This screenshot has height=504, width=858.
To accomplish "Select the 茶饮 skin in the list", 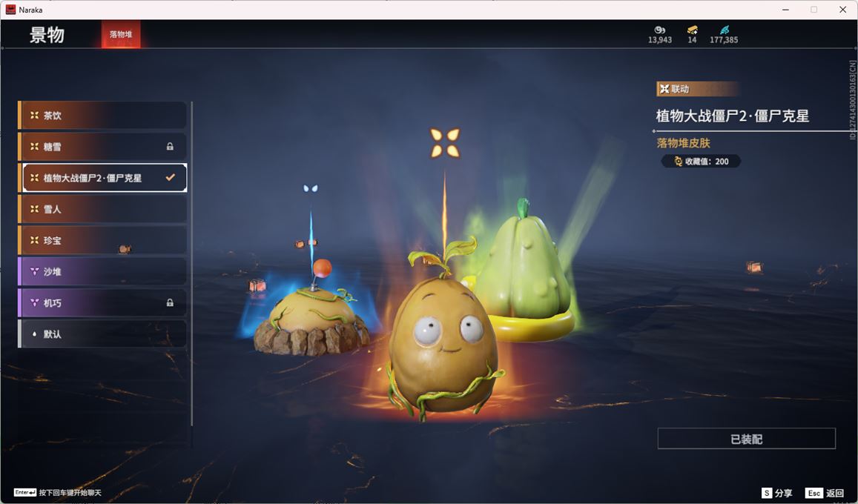I will pos(102,116).
